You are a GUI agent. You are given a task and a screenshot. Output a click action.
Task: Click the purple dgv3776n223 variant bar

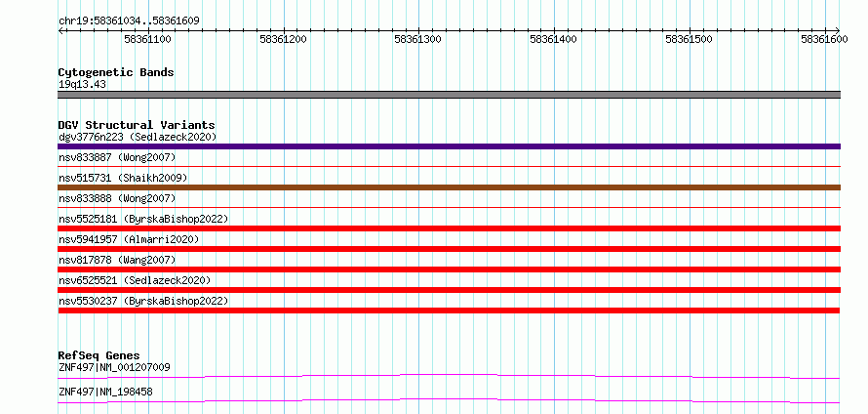(x=449, y=146)
